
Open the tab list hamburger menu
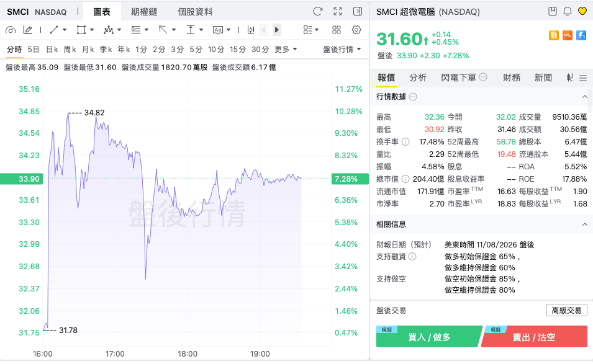coord(583,78)
